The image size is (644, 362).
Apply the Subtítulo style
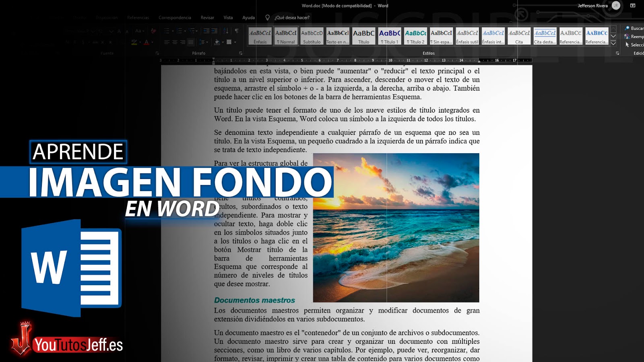[x=312, y=36]
